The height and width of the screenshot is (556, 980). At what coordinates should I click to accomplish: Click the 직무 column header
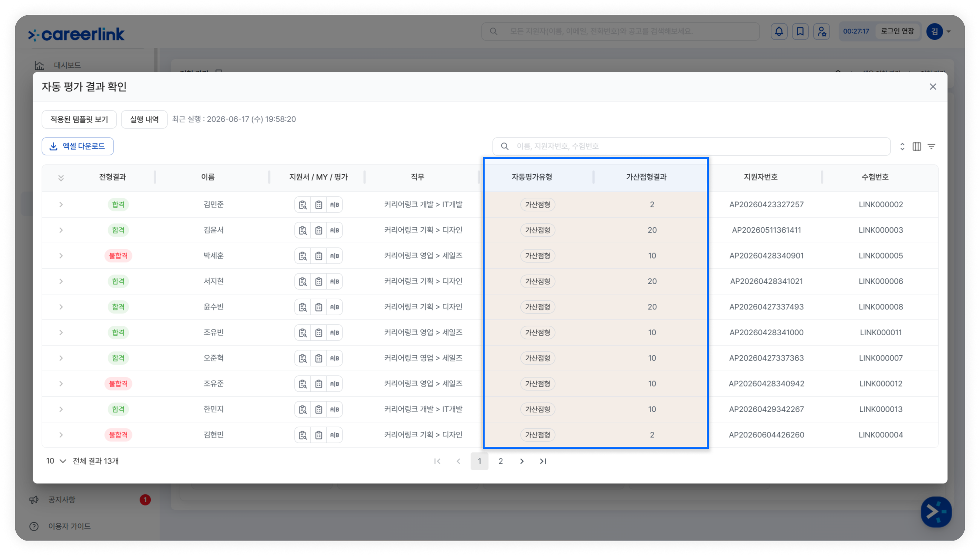[417, 177]
